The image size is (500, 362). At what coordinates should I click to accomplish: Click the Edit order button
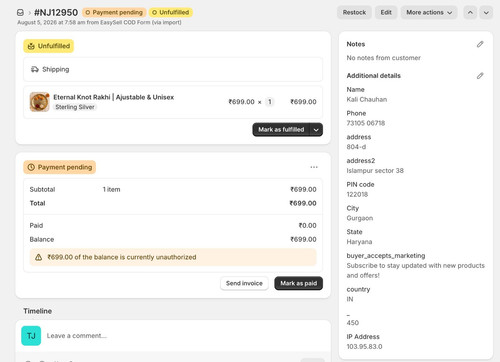[386, 13]
